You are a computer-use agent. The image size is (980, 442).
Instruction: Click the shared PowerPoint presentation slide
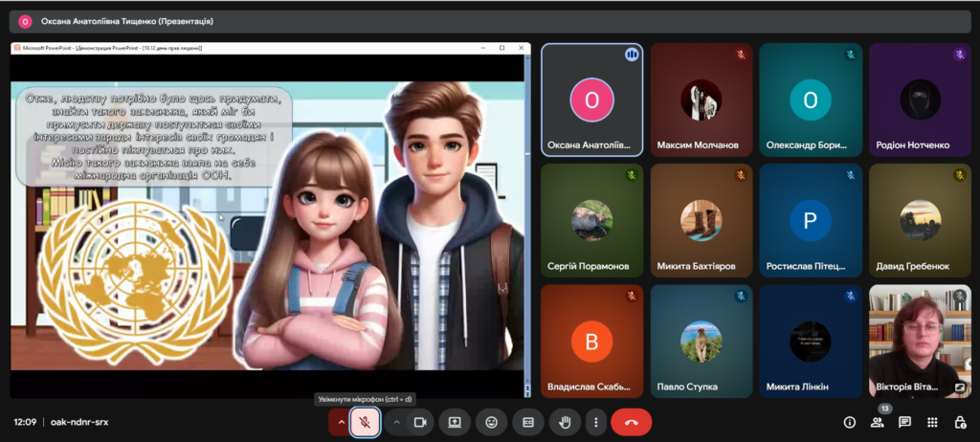pos(268,225)
